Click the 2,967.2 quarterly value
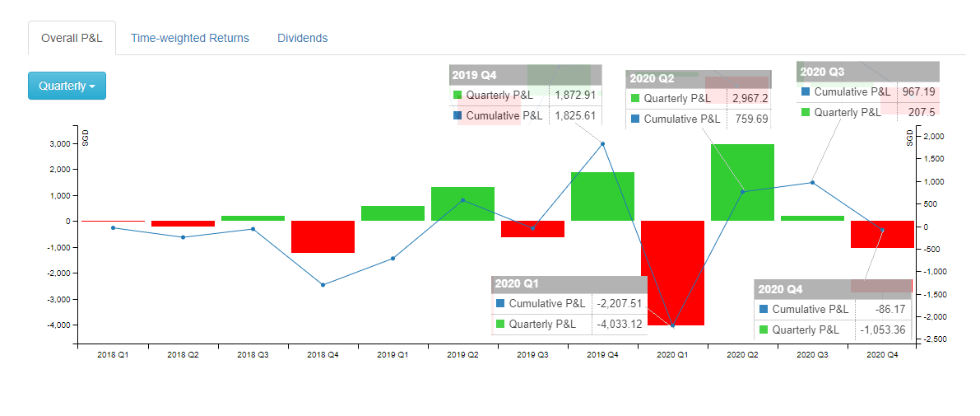This screenshot has height=416, width=980. (x=750, y=99)
